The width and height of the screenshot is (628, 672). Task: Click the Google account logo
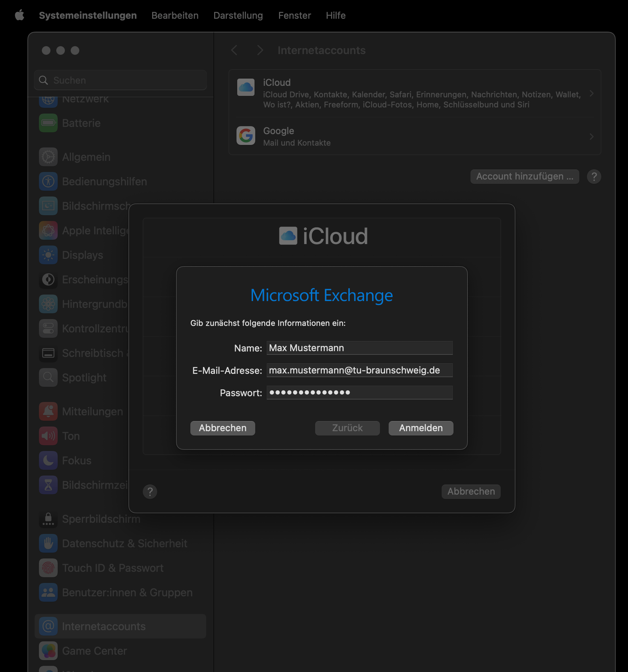point(246,136)
